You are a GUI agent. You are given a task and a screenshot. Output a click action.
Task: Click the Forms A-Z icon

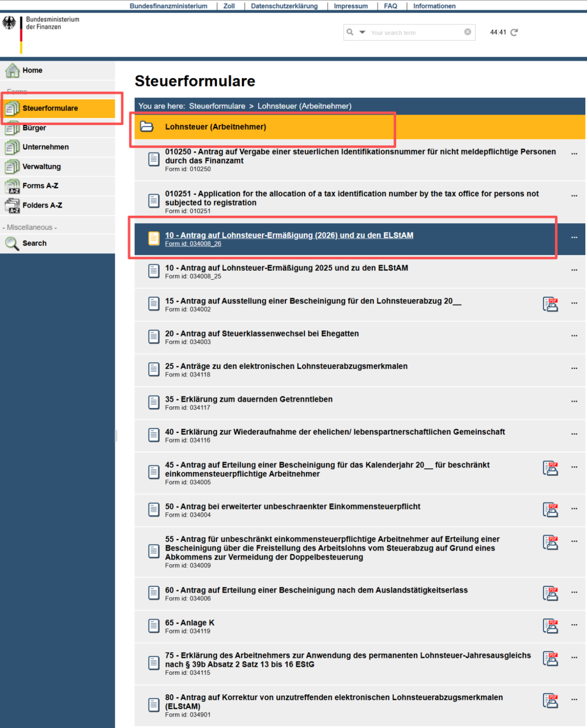pyautogui.click(x=13, y=186)
